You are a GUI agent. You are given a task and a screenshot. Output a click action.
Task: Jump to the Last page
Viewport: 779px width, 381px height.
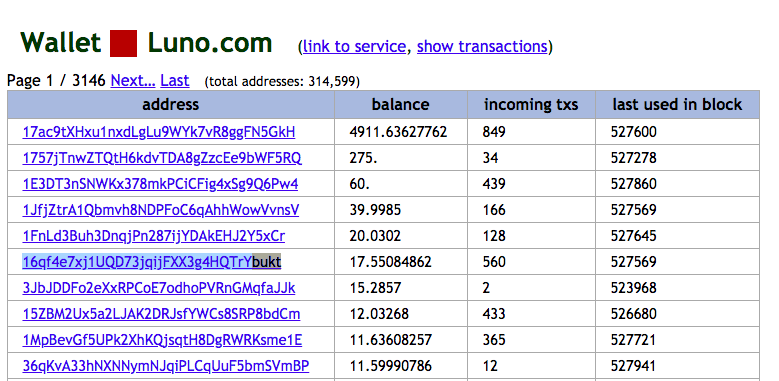pos(174,80)
